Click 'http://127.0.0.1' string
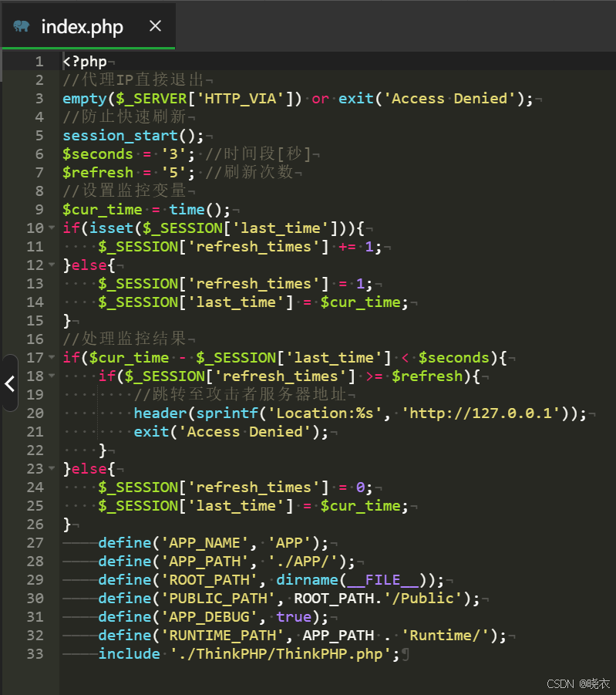 click(480, 413)
